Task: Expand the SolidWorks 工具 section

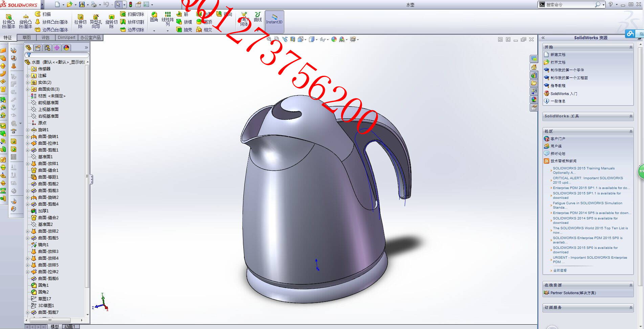Action: pyautogui.click(x=631, y=116)
